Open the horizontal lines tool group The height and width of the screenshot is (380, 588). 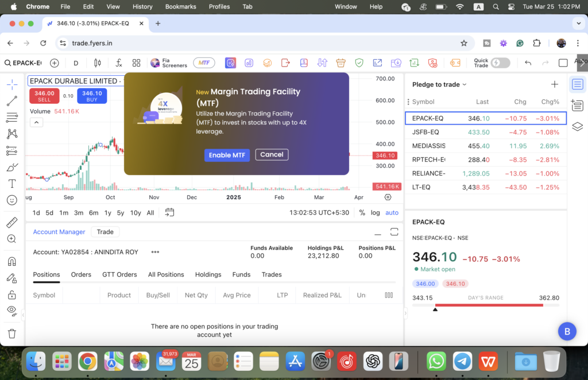pos(12,117)
